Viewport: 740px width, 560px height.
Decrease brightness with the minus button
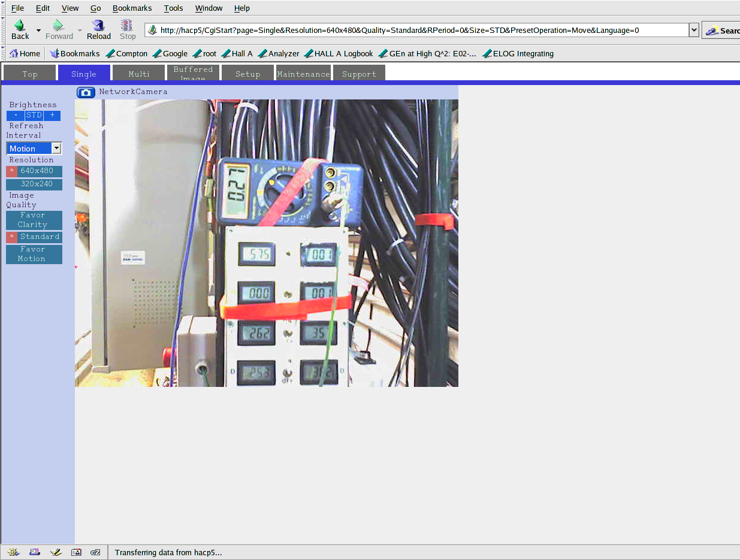pos(16,115)
